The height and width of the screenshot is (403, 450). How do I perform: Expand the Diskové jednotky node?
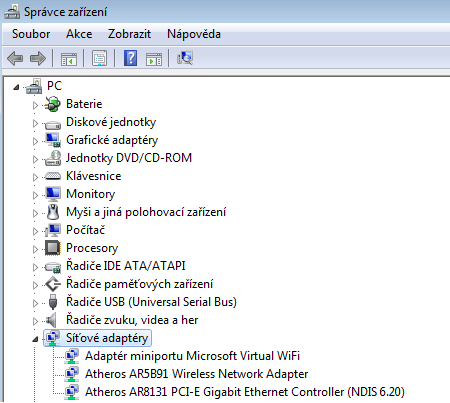pyautogui.click(x=35, y=123)
